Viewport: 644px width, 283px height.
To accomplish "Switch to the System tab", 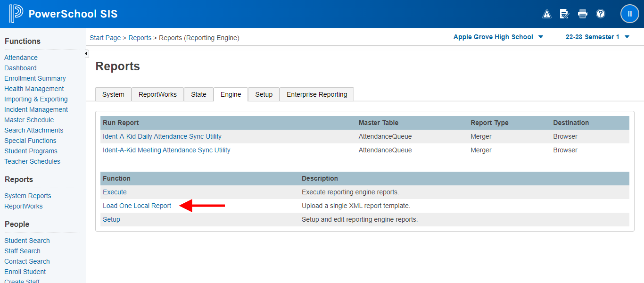I will click(x=113, y=94).
